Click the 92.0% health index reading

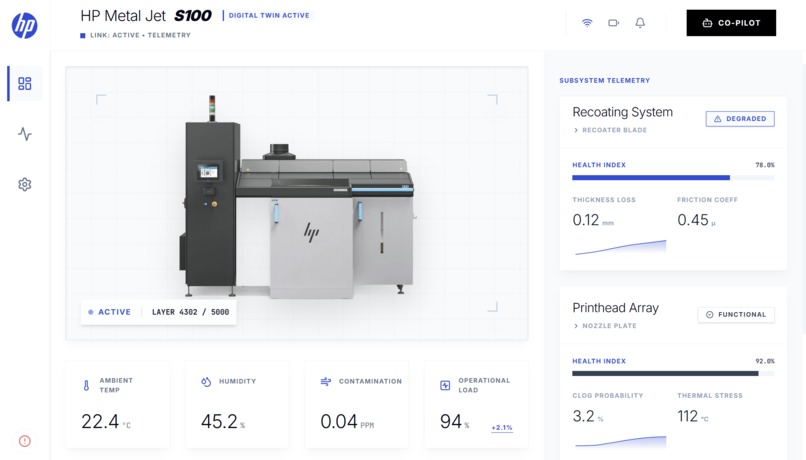tap(765, 361)
